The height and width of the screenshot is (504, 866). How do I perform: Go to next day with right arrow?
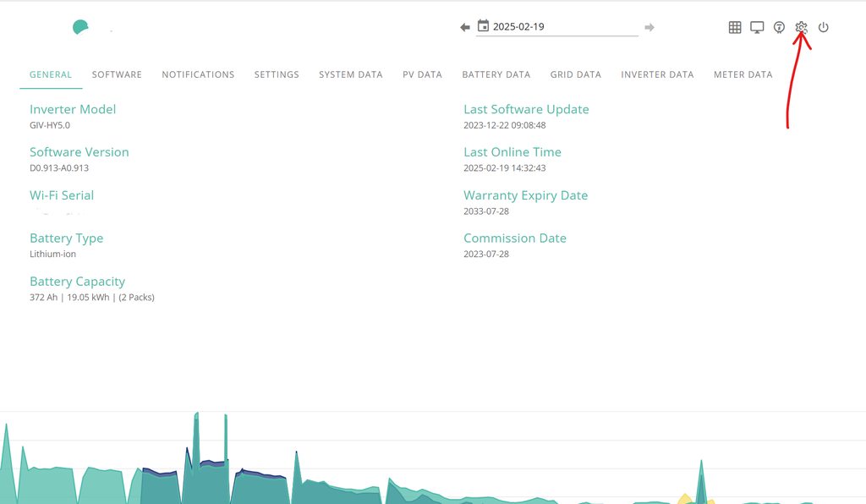[x=649, y=27]
